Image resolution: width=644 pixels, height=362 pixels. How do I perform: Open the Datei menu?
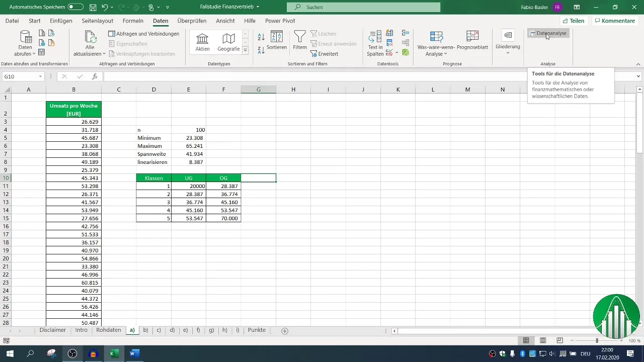(x=12, y=21)
